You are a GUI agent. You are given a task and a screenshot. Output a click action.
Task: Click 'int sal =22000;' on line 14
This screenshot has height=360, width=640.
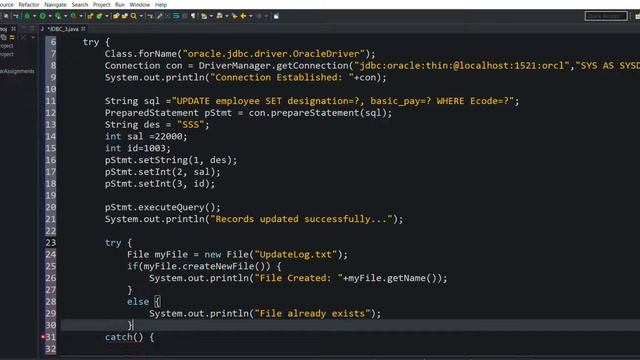146,136
